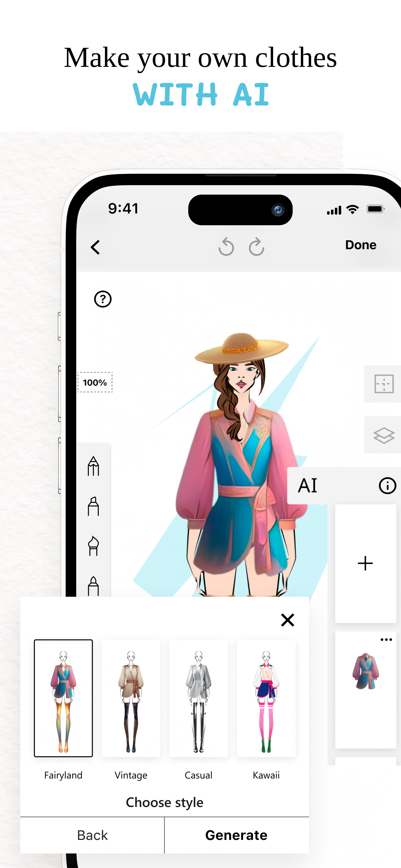Select the pencil drawing tool
401x868 pixels.
93,466
